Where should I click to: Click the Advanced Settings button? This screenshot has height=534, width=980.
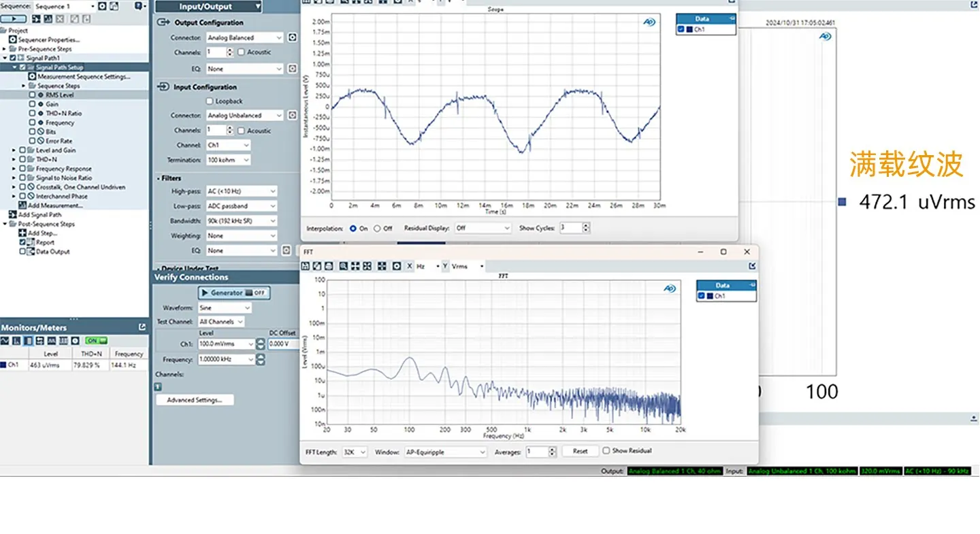(195, 400)
